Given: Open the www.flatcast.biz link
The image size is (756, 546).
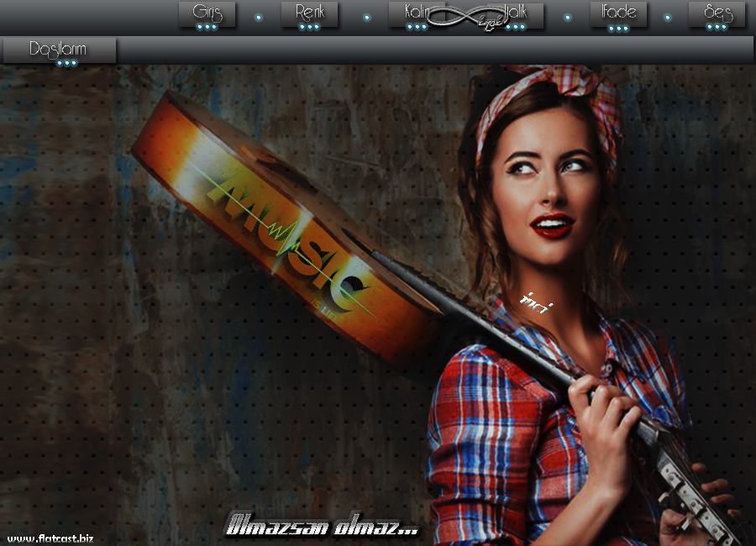Looking at the screenshot, I should click(x=50, y=538).
